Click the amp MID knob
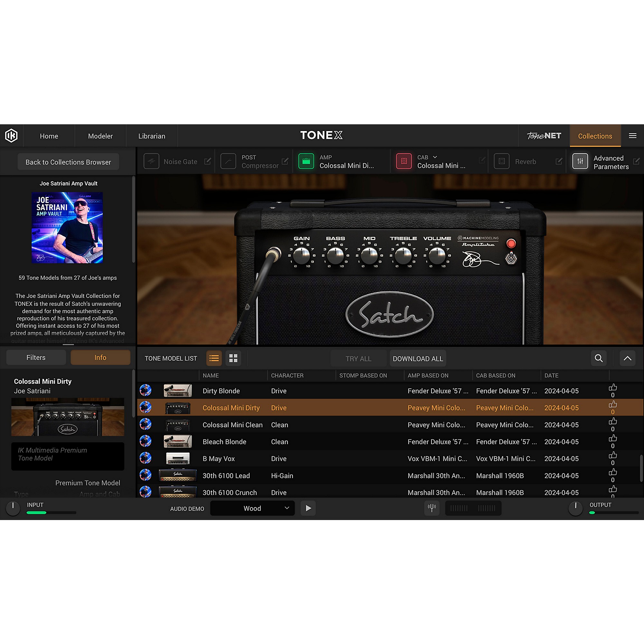 point(369,256)
